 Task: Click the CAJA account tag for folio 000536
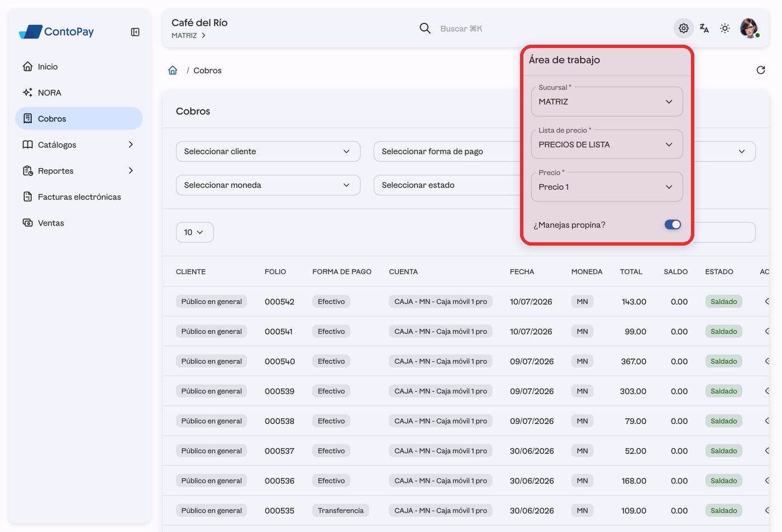click(x=441, y=481)
